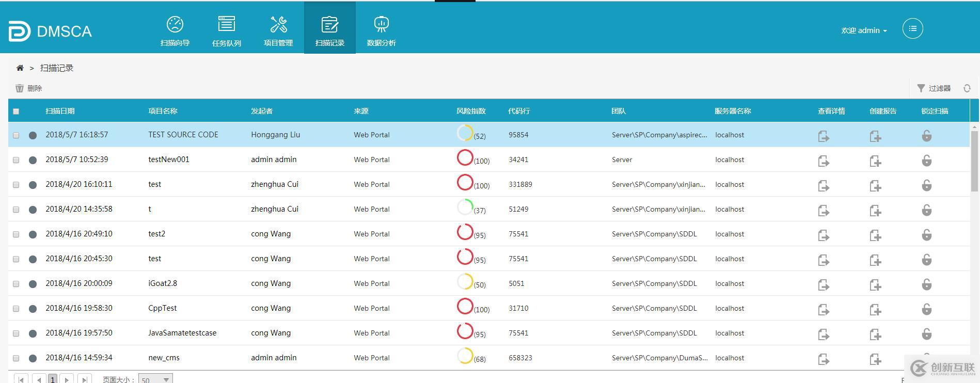Create report for scan 2018/4/20 16:10:11
Screen dimensions: 980x383
(875, 186)
